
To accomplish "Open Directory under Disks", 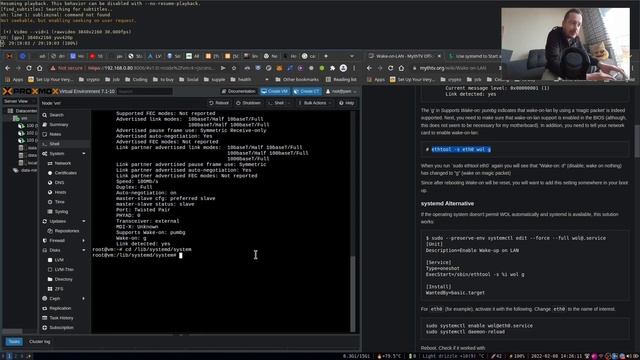I will 63,279.
